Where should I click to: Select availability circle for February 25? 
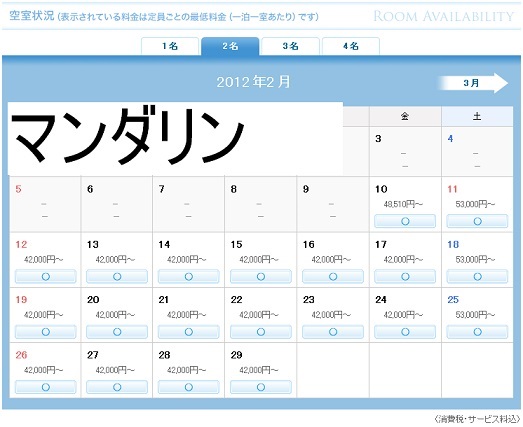tap(477, 332)
